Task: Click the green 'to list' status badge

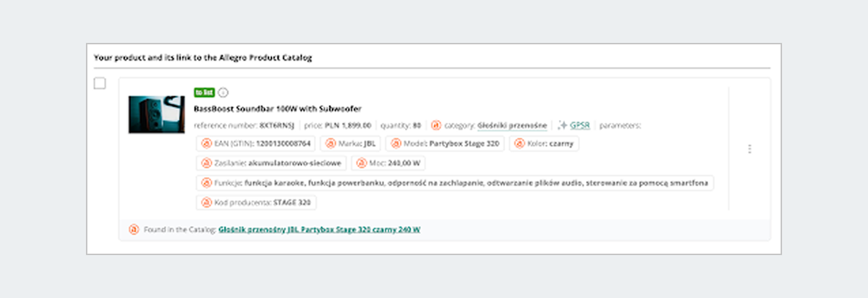Action: [204, 93]
